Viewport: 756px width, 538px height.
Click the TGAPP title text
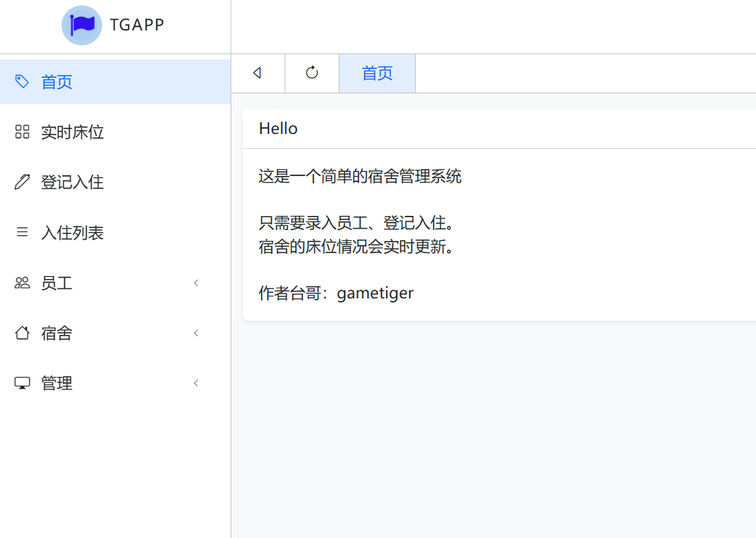[137, 24]
